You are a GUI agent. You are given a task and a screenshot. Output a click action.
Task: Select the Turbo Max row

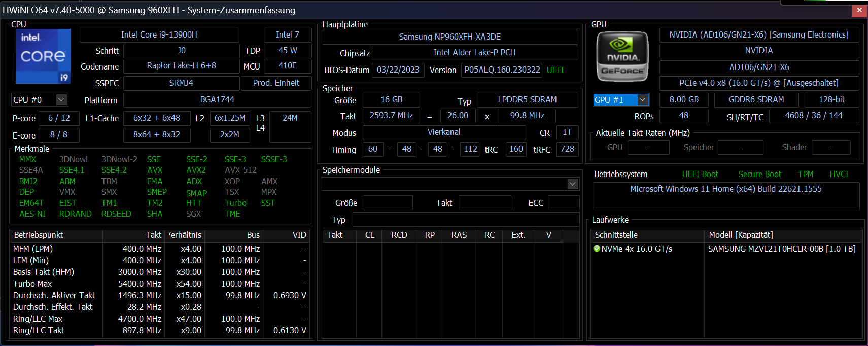pos(32,284)
